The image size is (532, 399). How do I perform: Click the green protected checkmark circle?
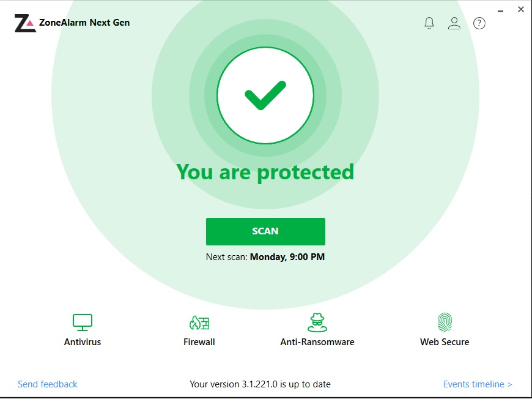265,95
